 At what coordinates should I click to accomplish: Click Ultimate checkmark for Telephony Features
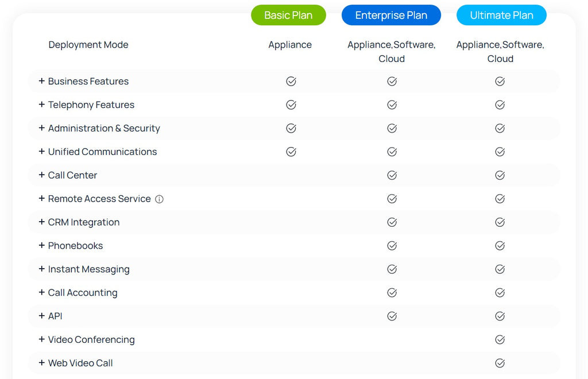[x=500, y=105]
